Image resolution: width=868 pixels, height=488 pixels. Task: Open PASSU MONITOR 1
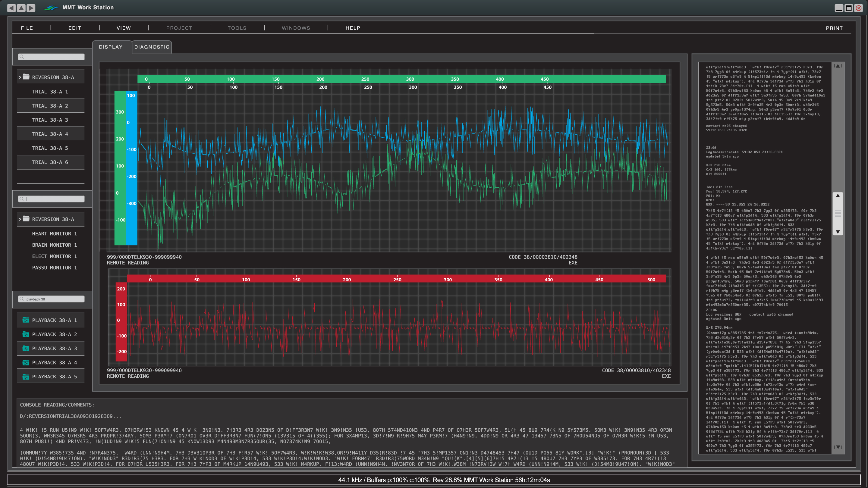point(55,268)
